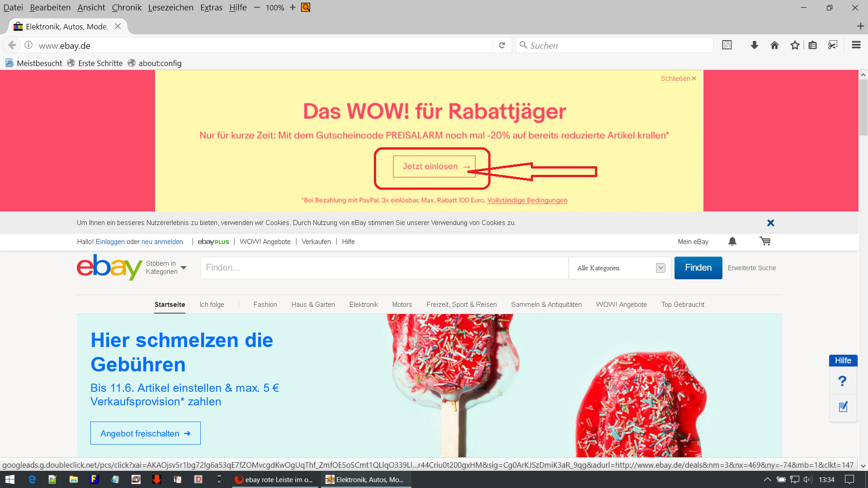
Task: Click into the Finden search field
Action: pos(384,268)
